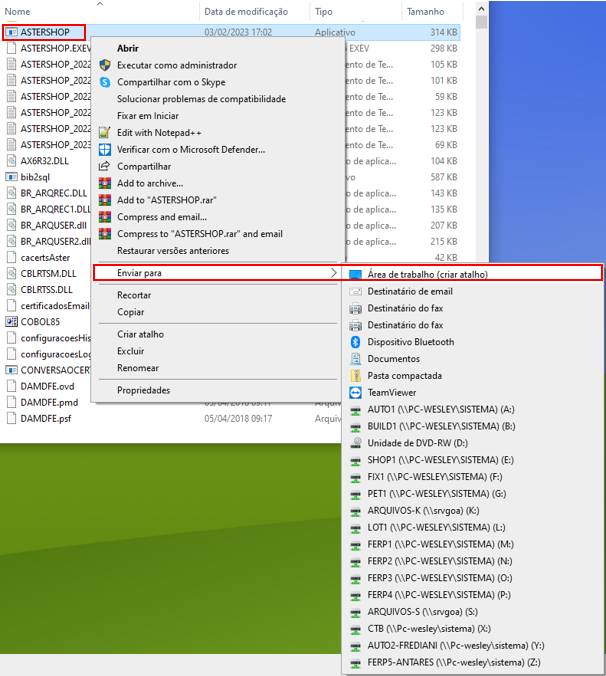Choose Recortar from the menu
This screenshot has width=606, height=676.
coord(134,295)
